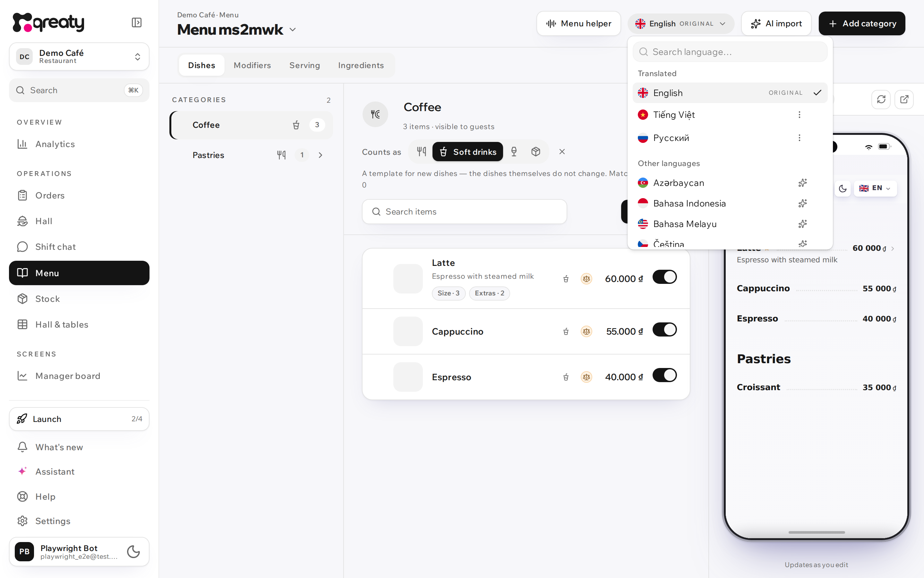This screenshot has height=578, width=924.
Task: Select the food fork-and-knife type icon
Action: pyautogui.click(x=422, y=152)
